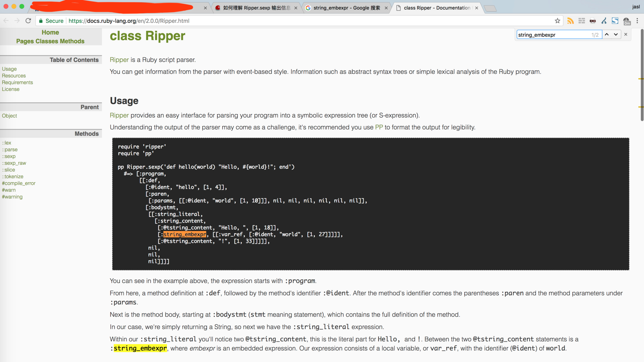Viewport: 644px width, 362px height.
Task: Click the 1/2 match counter
Action: click(x=595, y=35)
